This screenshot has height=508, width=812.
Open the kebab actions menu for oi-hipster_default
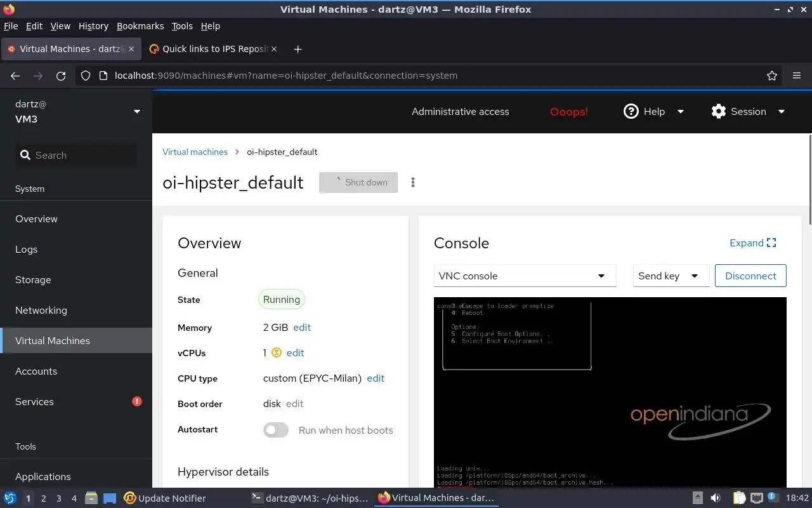click(413, 182)
